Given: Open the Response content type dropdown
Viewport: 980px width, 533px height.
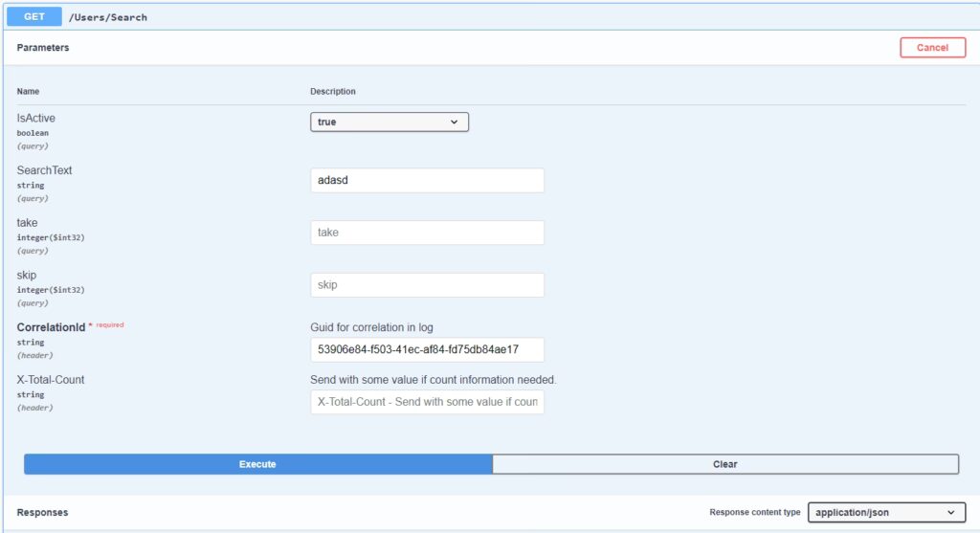Looking at the screenshot, I should pos(883,513).
